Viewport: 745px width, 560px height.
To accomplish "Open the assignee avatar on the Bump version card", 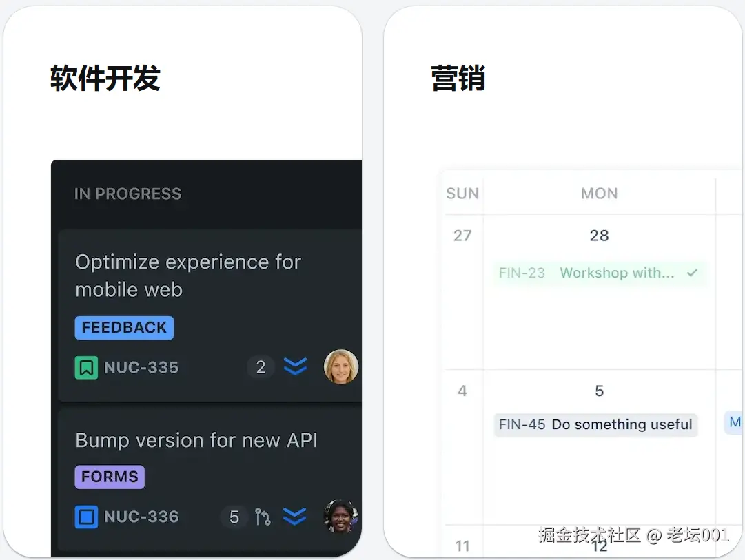I will point(341,516).
